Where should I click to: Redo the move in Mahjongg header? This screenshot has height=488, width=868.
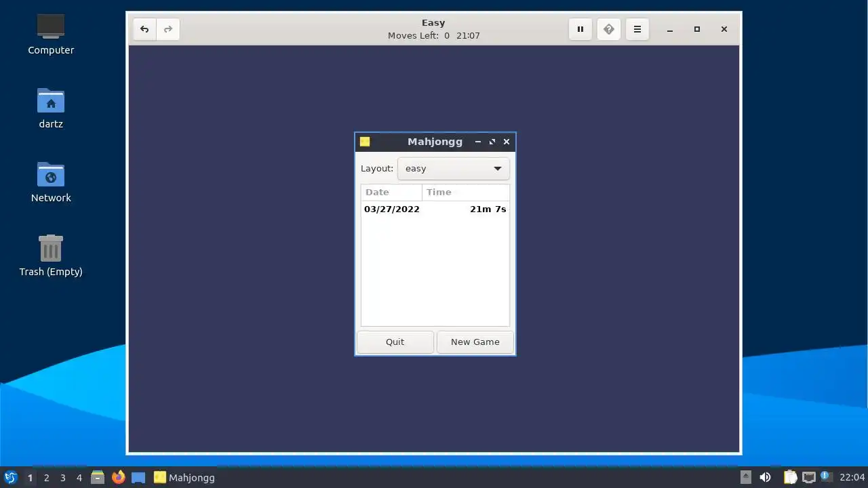[167, 29]
